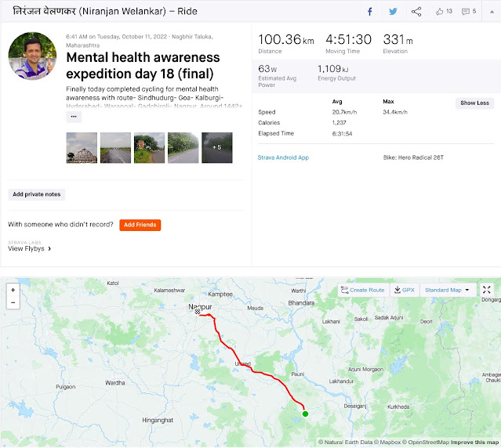Open comments via the speech bubble icon
Image resolution: width=501 pixels, height=448 pixels.
coord(466,12)
